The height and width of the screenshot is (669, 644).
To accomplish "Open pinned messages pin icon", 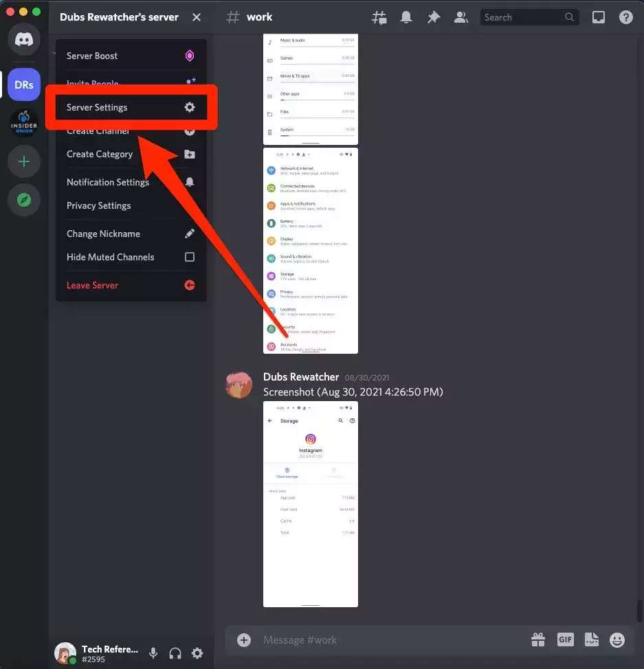I will [x=434, y=18].
